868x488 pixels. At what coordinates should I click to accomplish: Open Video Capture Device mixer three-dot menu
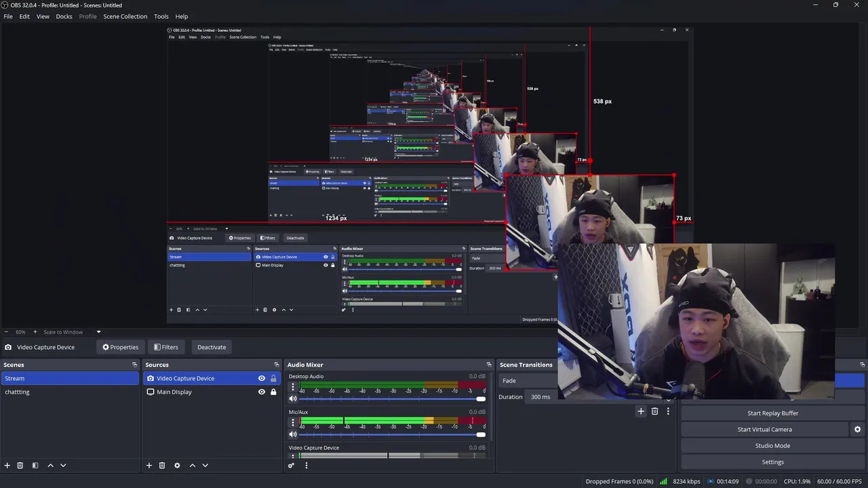[x=293, y=455]
